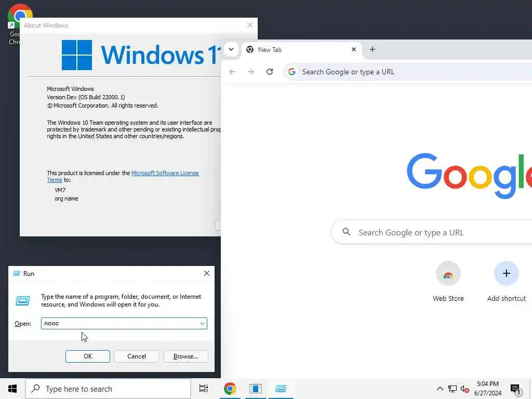Viewport: 532px width, 399px height.
Task: Click the Chrome reload button
Action: click(x=270, y=72)
